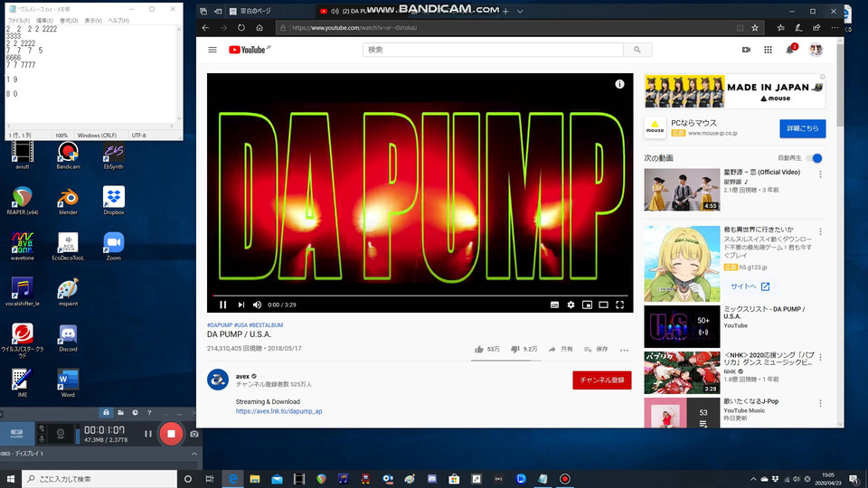Collapse the Bandicam ディスプレイ 1 panel
868x488 pixels.
(194, 454)
